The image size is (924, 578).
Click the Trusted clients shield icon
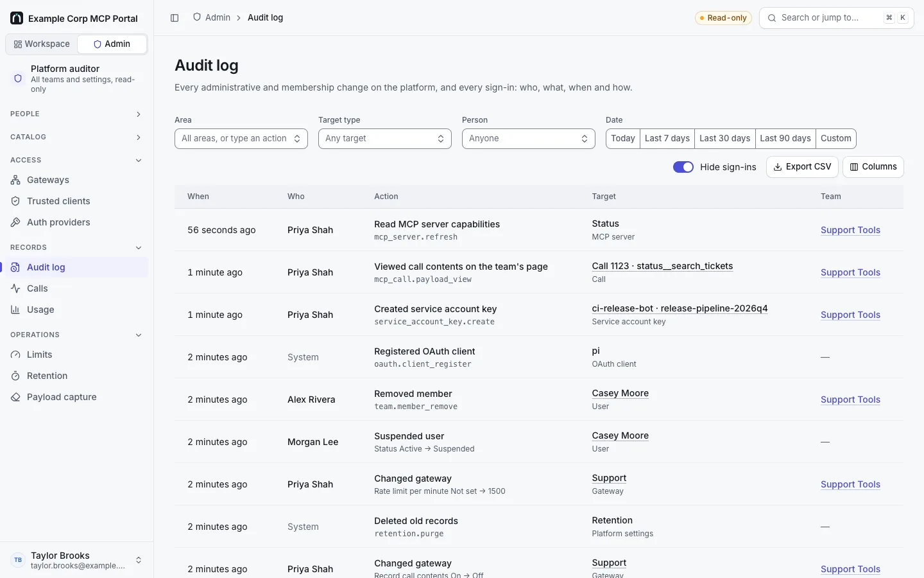coord(15,201)
